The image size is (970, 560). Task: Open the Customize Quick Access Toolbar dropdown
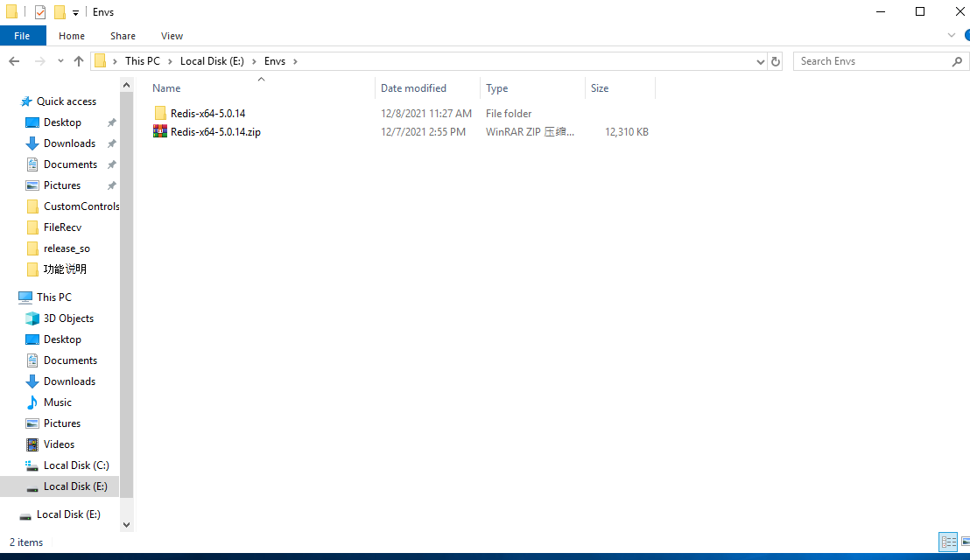click(x=75, y=11)
